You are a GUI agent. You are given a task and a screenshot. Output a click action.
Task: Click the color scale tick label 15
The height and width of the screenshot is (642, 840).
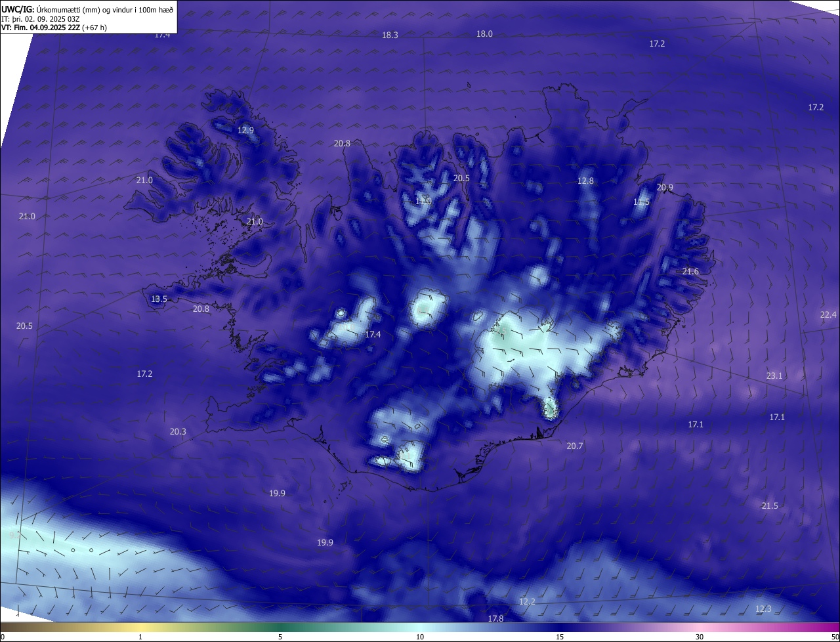[560, 637]
